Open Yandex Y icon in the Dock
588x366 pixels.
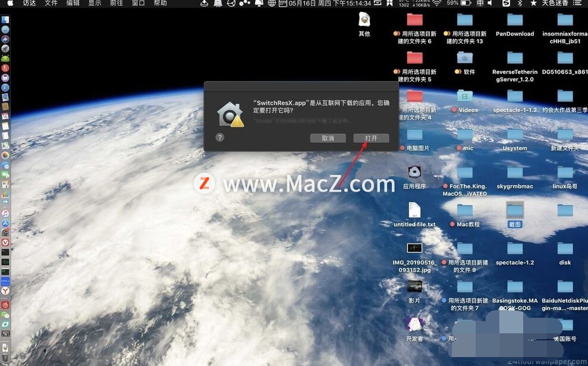pyautogui.click(x=5, y=291)
